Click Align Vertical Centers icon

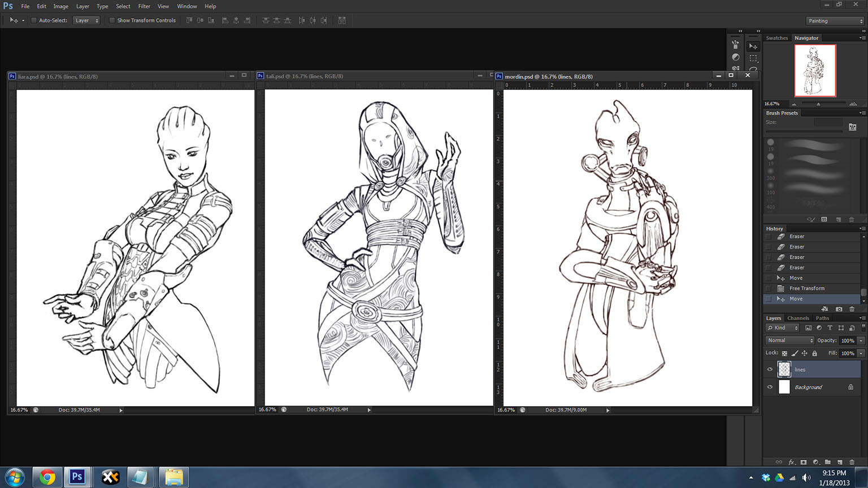(x=200, y=20)
